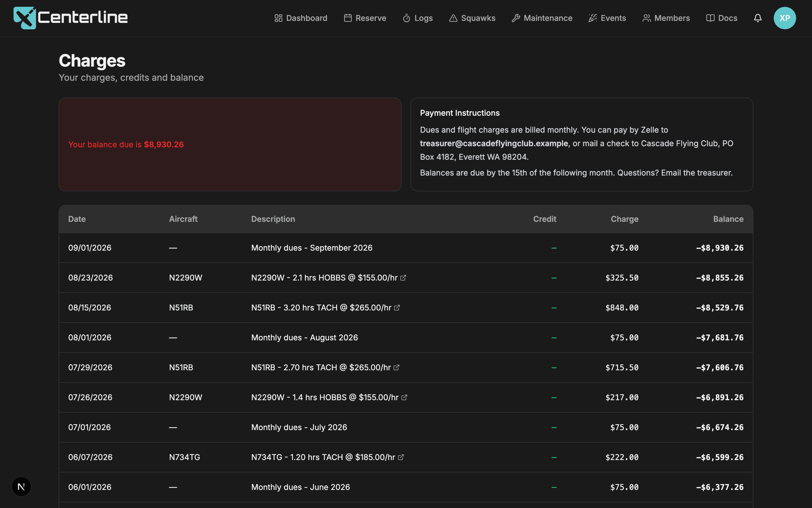Image resolution: width=812 pixels, height=508 pixels.
Task: Click the Date column header
Action: tap(77, 219)
